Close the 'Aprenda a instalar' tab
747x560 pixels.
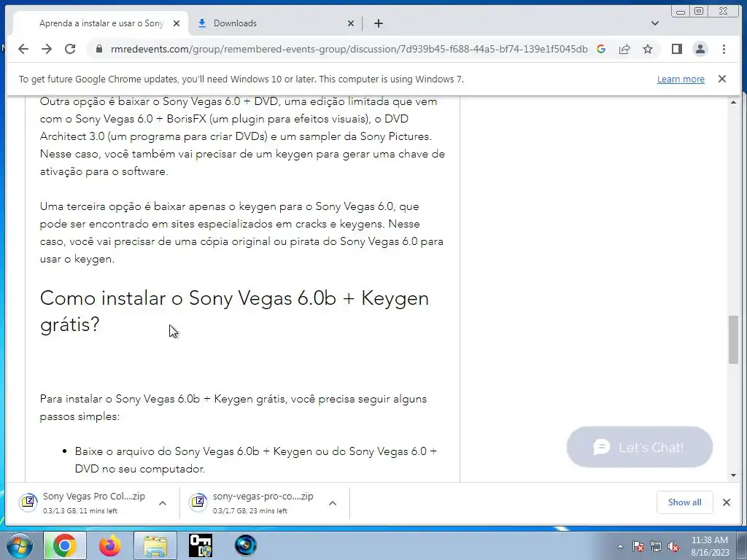[x=177, y=23]
